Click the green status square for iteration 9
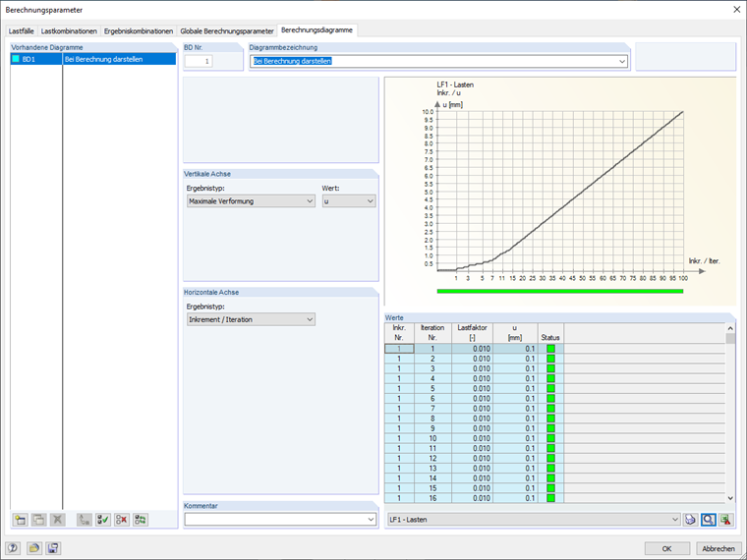747x560 pixels. (550, 428)
